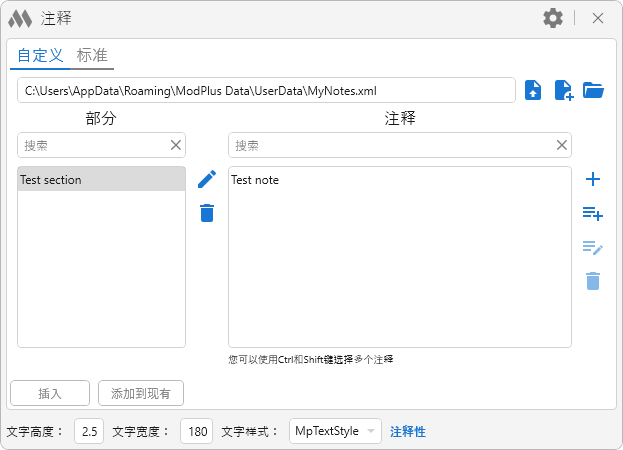Expand the MpTextStyle text style dropdown

pos(335,431)
